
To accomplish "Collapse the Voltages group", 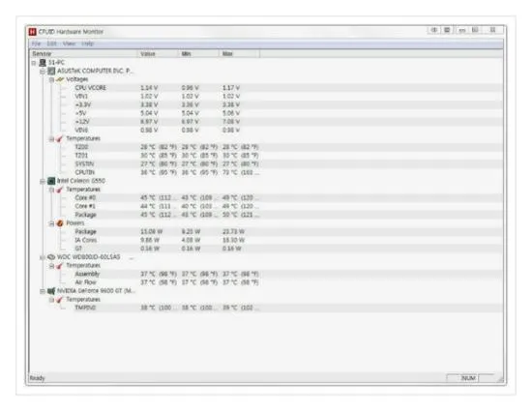I will click(x=51, y=80).
